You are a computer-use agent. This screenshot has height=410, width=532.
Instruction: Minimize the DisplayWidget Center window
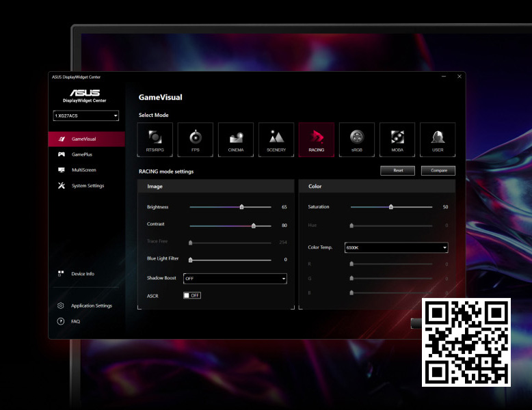(x=444, y=77)
